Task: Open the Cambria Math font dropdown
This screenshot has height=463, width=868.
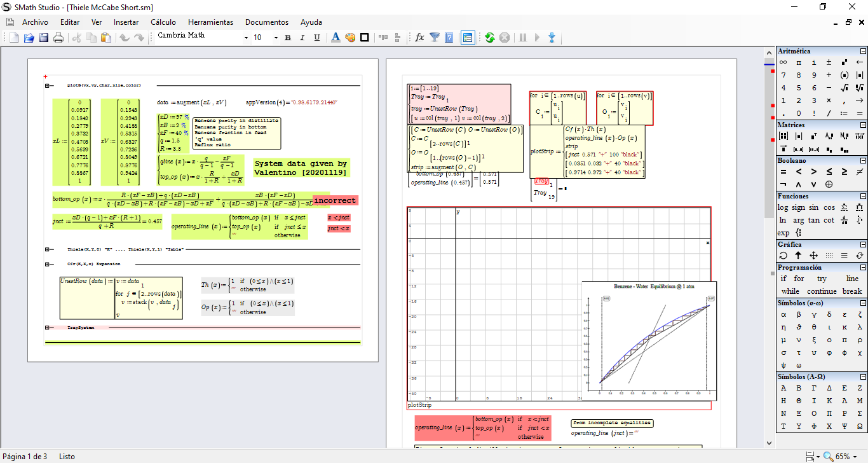Action: [246, 38]
